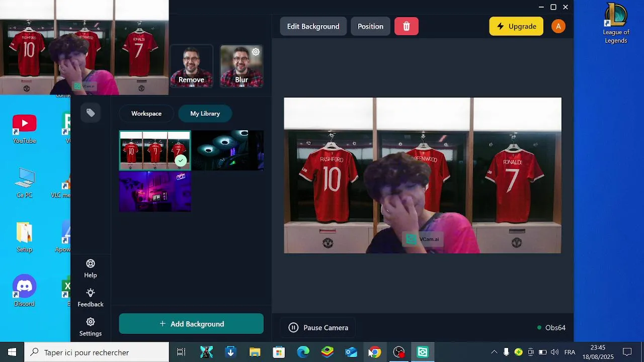Switch to the My Library tab
The width and height of the screenshot is (644, 362).
(205, 114)
